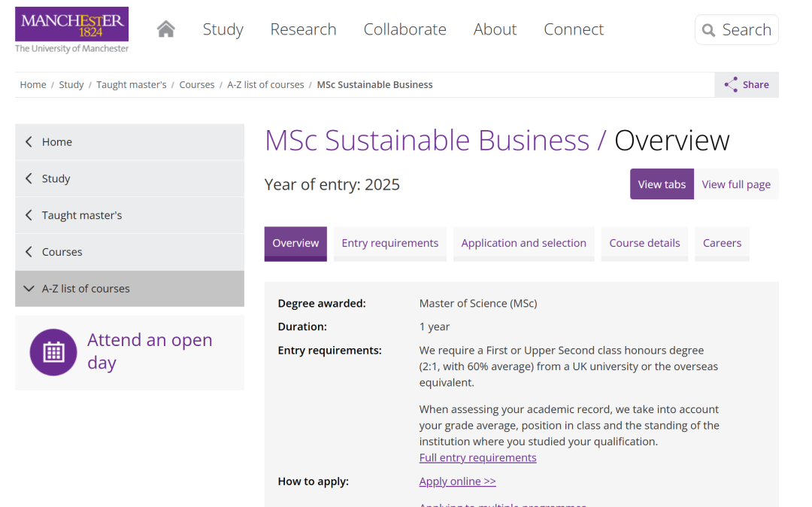The width and height of the screenshot is (812, 507).
Task: Click the Entry requirements: label
Action: [x=329, y=351]
